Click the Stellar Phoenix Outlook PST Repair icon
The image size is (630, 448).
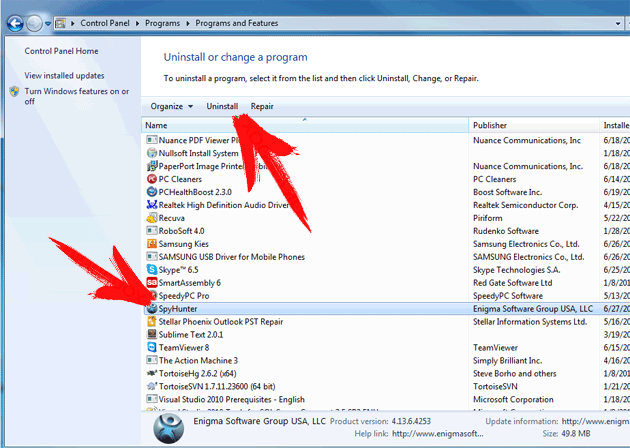151,321
